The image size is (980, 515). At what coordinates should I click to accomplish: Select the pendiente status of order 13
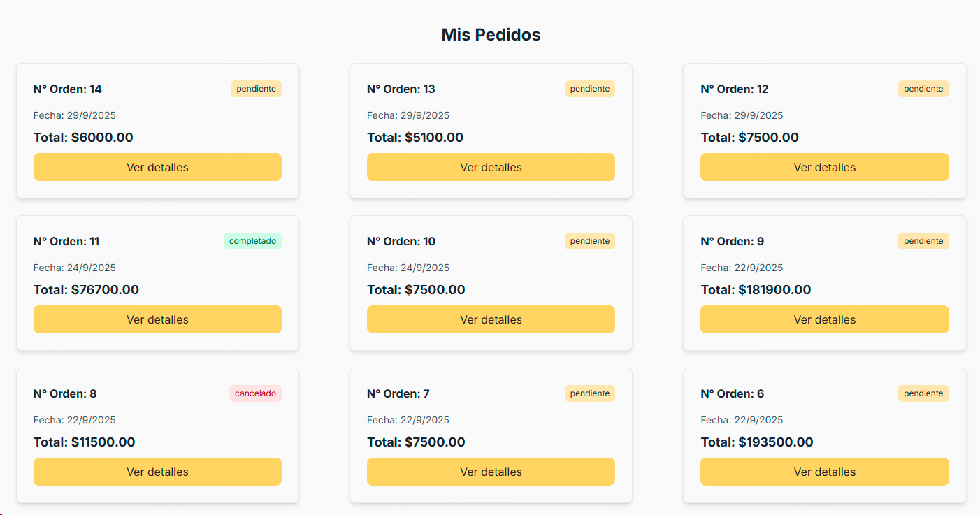pos(590,89)
